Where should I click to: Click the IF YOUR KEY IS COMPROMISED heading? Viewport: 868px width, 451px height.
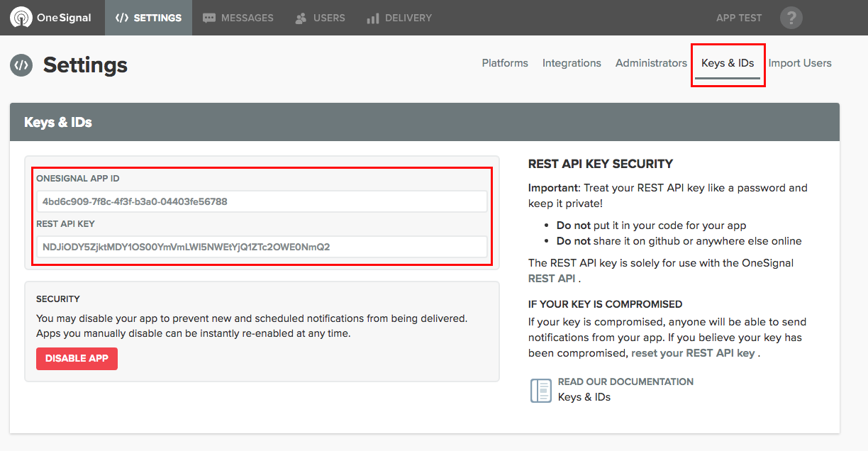tap(605, 304)
